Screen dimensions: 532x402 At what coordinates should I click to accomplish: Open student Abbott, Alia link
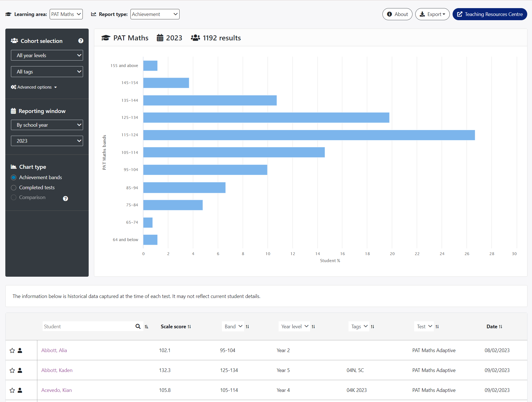point(54,350)
